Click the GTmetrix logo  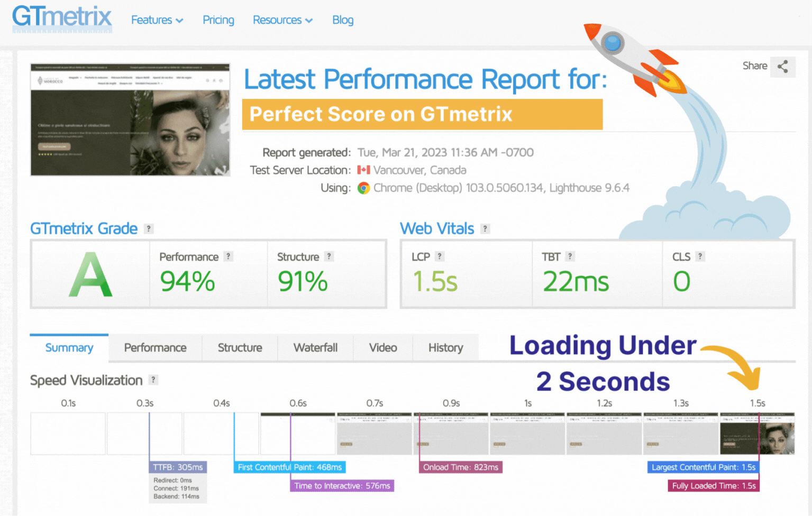(x=62, y=19)
